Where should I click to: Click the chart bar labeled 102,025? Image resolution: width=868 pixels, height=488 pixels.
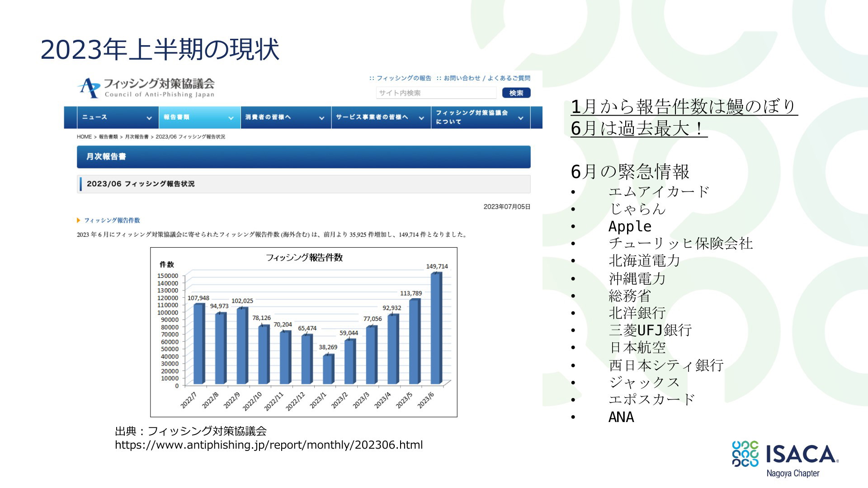point(242,346)
